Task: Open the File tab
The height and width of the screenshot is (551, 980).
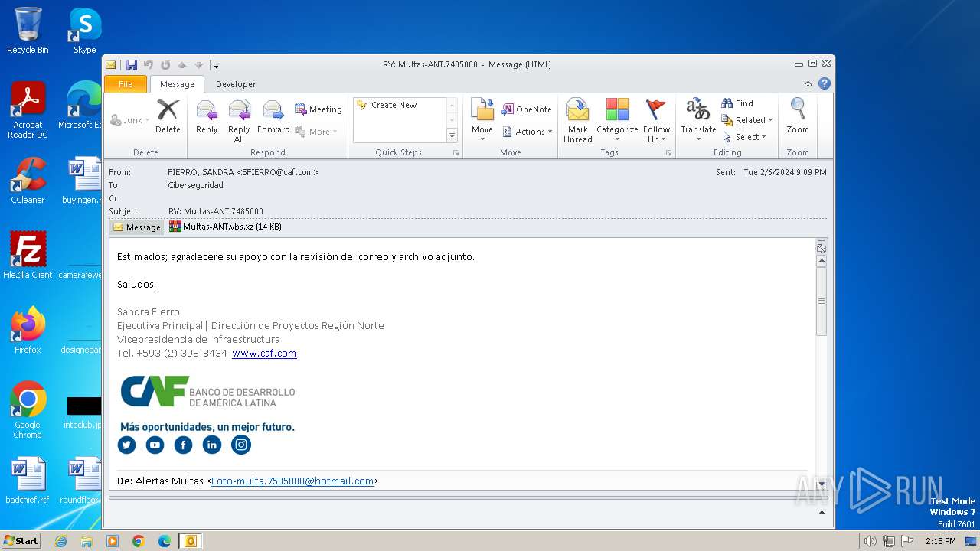Action: (126, 84)
